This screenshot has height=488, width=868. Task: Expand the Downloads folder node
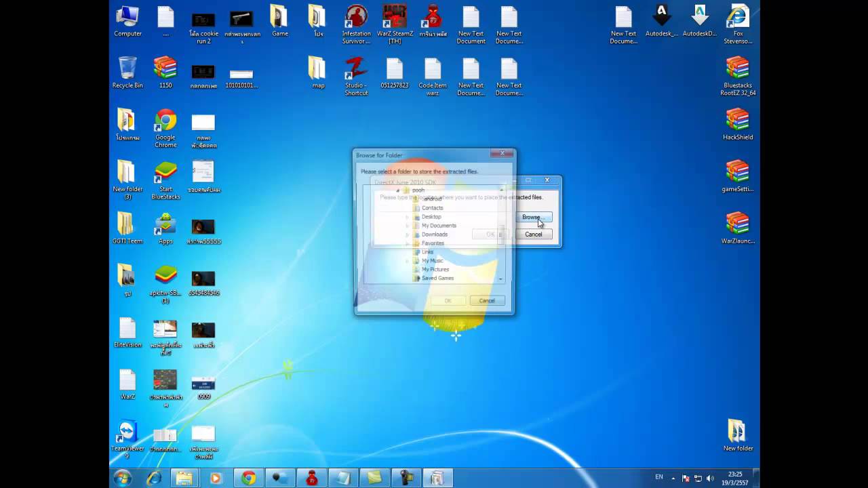click(x=408, y=235)
